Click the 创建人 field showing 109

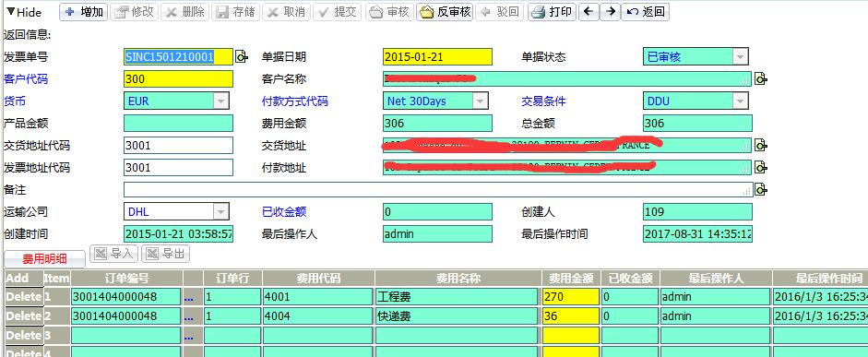697,211
